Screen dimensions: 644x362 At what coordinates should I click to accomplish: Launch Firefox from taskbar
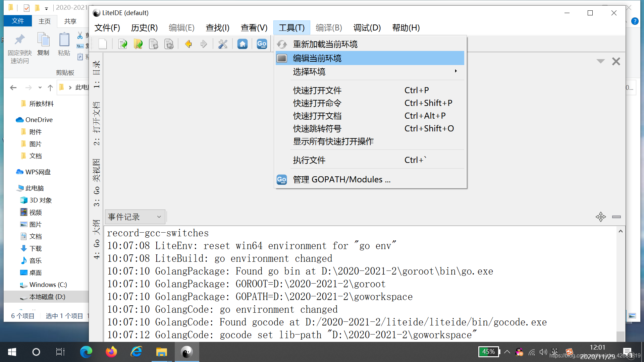pos(111,352)
